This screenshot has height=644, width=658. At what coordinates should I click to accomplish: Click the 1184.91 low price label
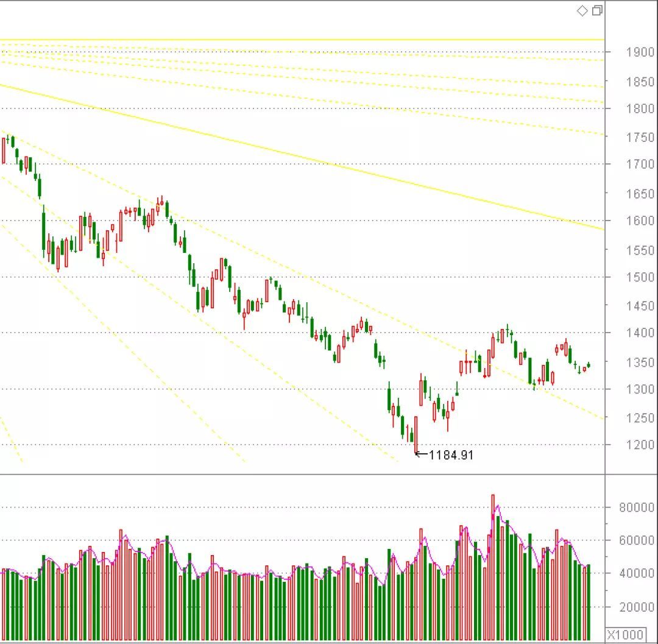451,455
